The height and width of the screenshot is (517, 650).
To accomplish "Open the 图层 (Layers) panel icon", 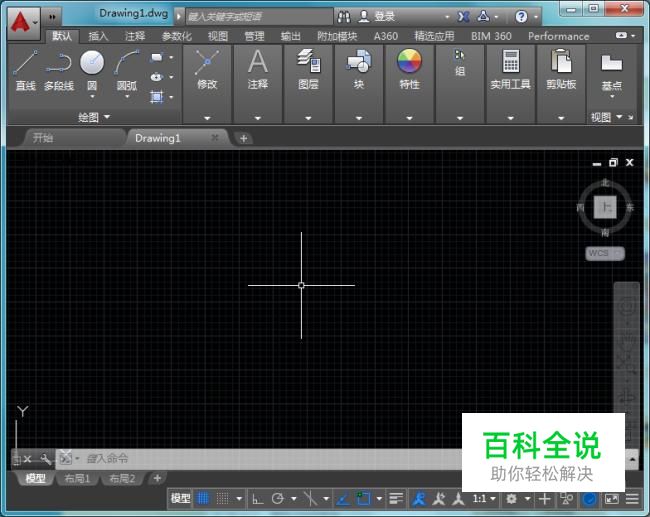I will coord(308,64).
